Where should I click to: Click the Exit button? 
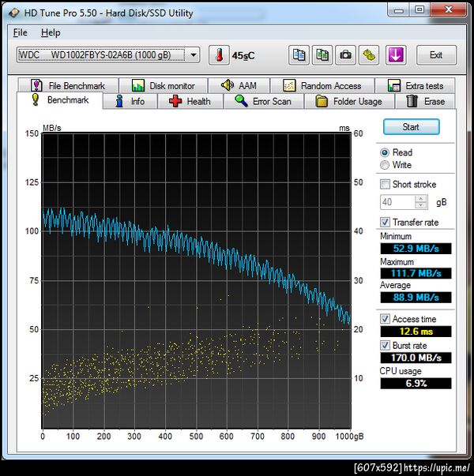coord(436,55)
